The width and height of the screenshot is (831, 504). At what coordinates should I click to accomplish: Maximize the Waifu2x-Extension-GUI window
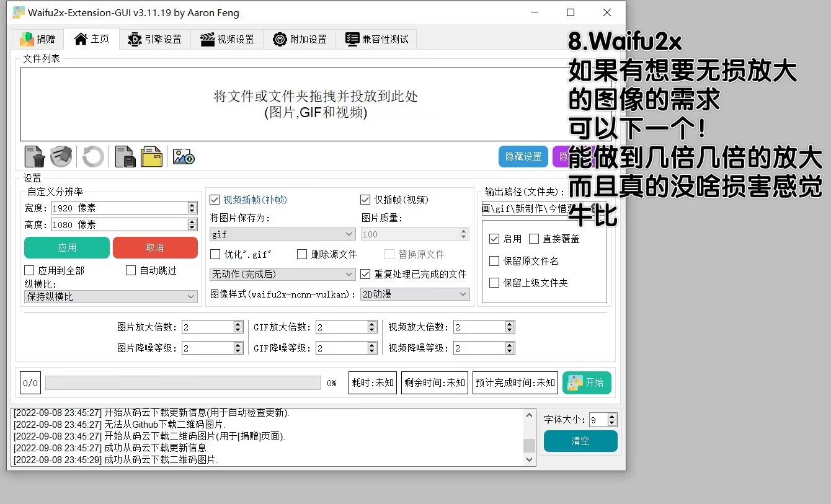(x=571, y=12)
